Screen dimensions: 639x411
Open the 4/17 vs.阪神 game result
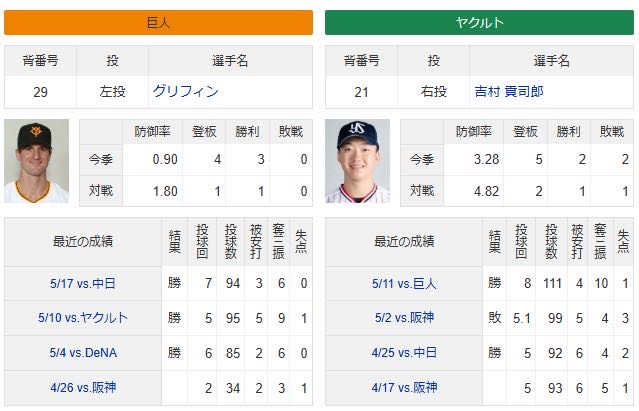[x=404, y=387]
